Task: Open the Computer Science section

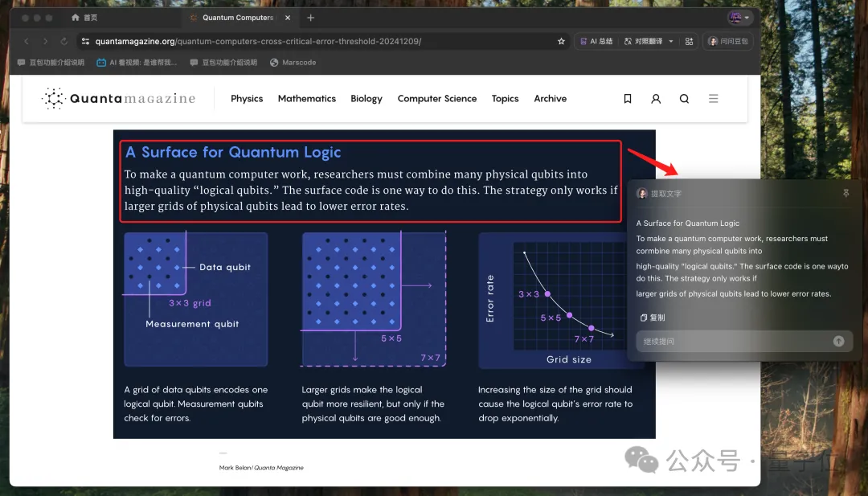Action: (x=436, y=99)
